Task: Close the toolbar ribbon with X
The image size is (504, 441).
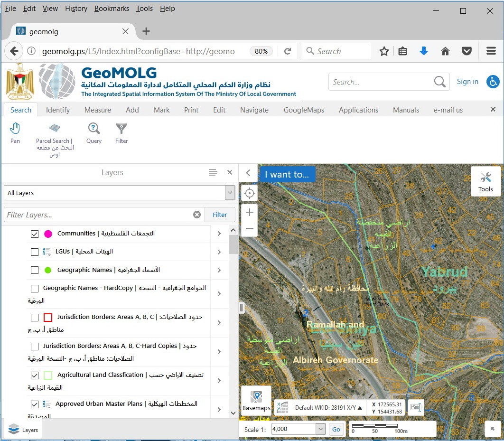Action: (x=493, y=109)
